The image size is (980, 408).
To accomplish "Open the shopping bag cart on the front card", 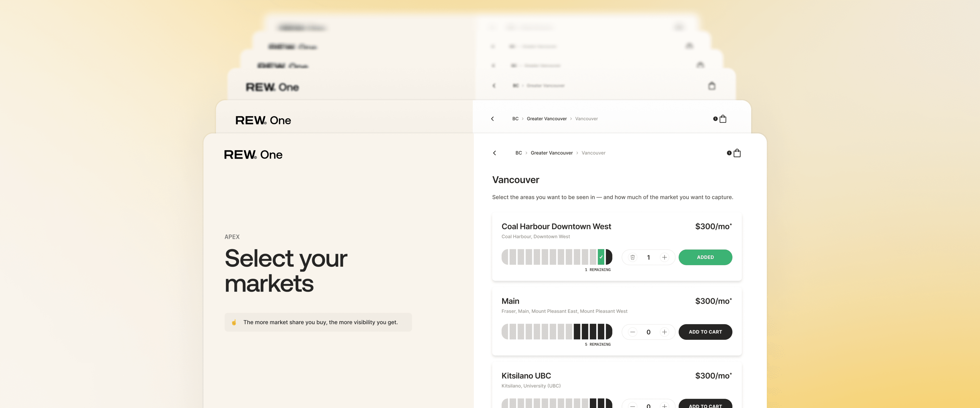I will pyautogui.click(x=737, y=153).
